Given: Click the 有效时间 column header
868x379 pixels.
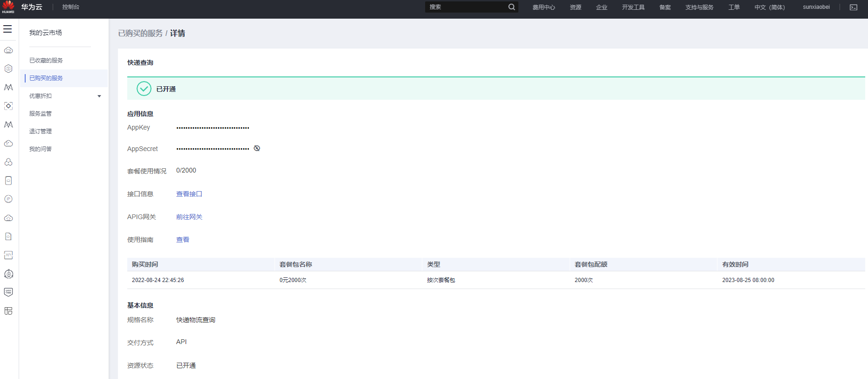Looking at the screenshot, I should click(736, 264).
